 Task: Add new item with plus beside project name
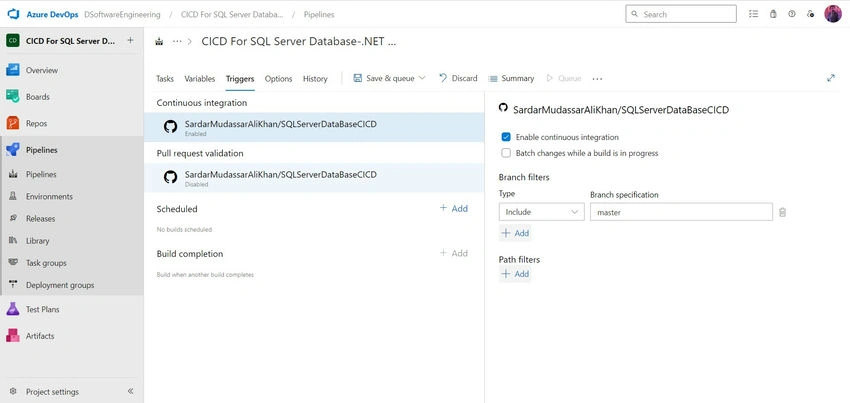tap(130, 40)
